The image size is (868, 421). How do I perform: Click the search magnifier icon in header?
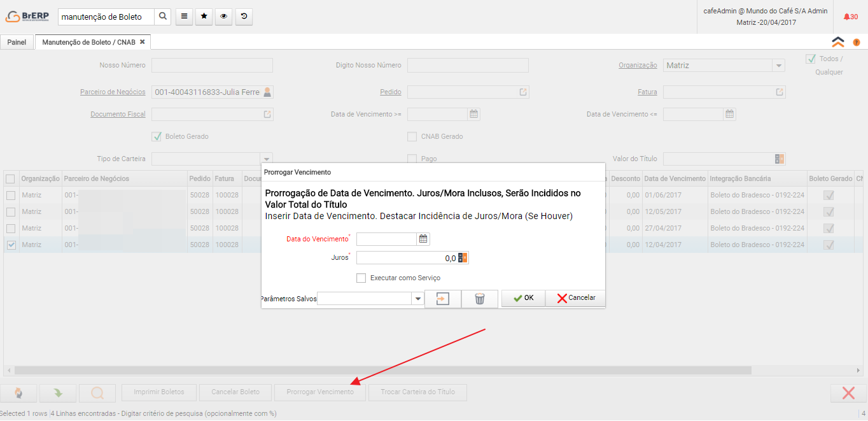click(163, 17)
